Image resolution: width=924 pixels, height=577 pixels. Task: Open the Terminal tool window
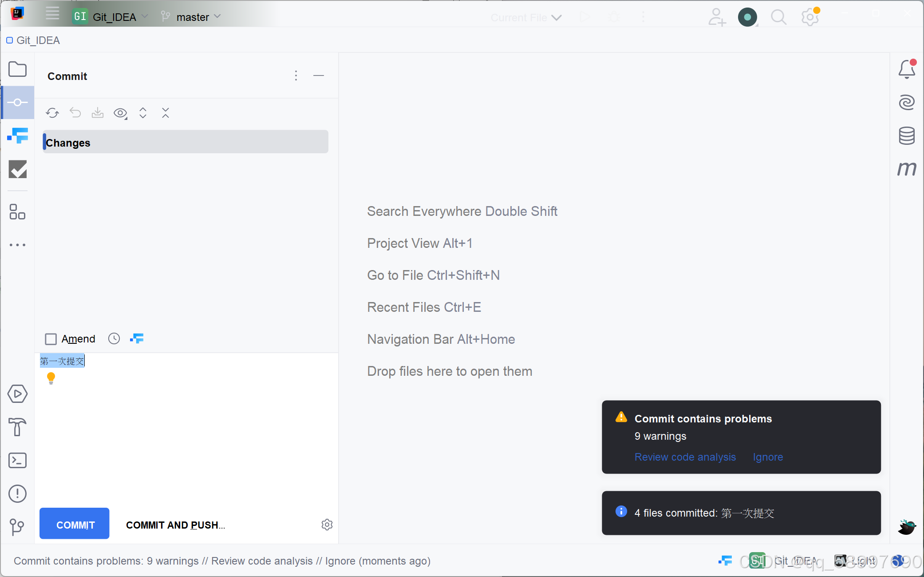[17, 461]
